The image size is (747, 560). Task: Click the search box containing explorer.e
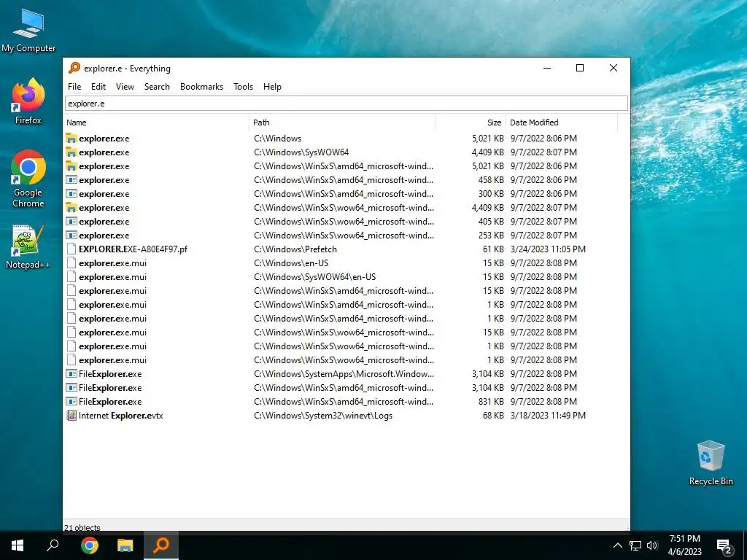tap(347, 104)
